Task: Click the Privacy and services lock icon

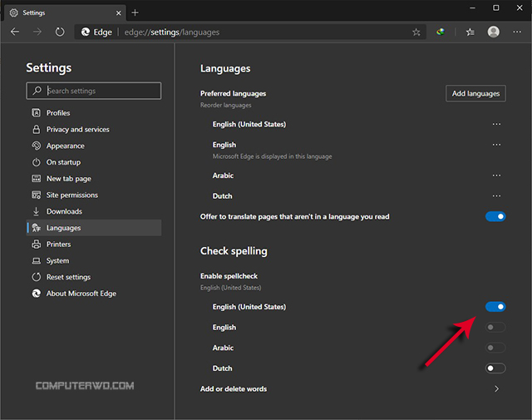Action: point(37,129)
